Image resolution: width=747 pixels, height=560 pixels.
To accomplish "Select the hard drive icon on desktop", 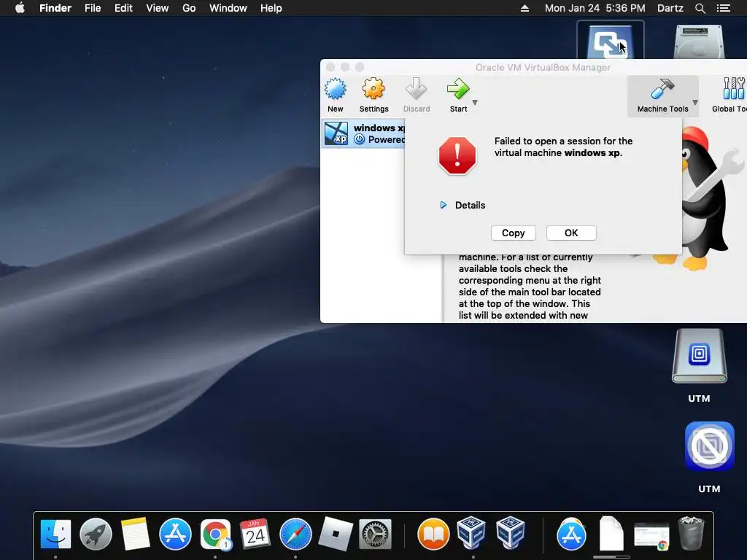I will [x=699, y=42].
